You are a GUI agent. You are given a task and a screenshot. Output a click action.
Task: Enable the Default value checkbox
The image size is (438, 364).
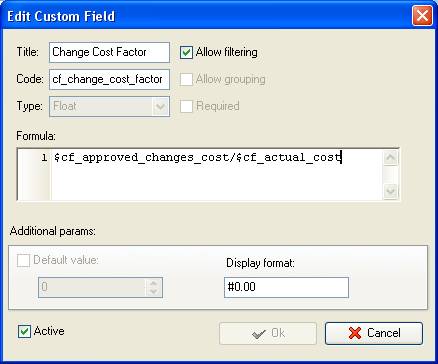click(x=23, y=260)
